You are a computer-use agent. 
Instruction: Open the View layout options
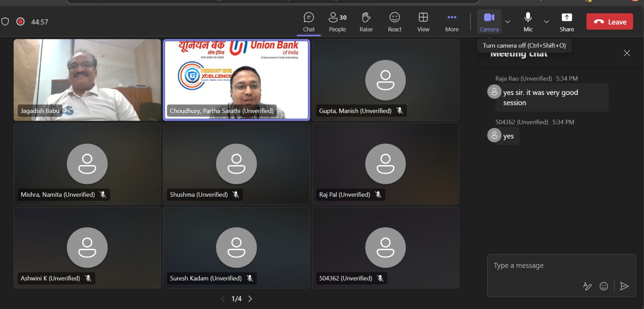(423, 22)
